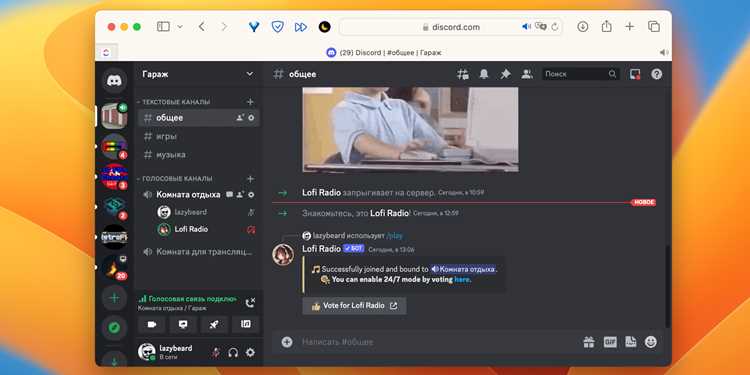Image resolution: width=750 pixels, height=375 pixels.
Task: Click the attach file plus button
Action: 287,342
